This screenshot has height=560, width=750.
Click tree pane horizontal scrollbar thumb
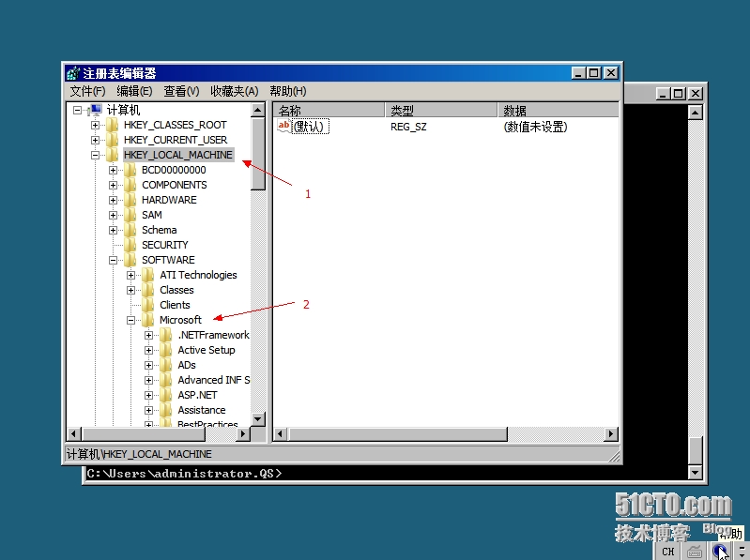[x=144, y=434]
